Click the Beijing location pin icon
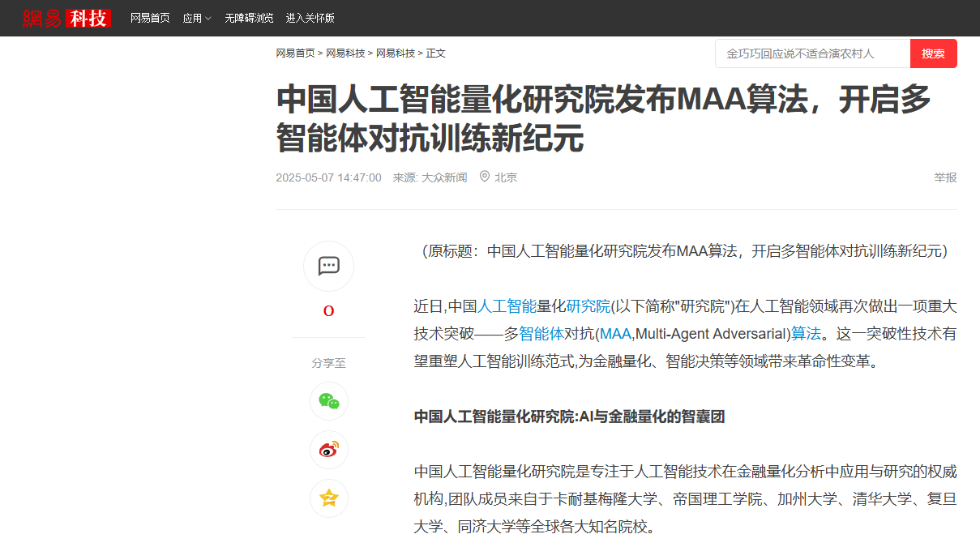Image resolution: width=980 pixels, height=547 pixels. click(x=484, y=177)
